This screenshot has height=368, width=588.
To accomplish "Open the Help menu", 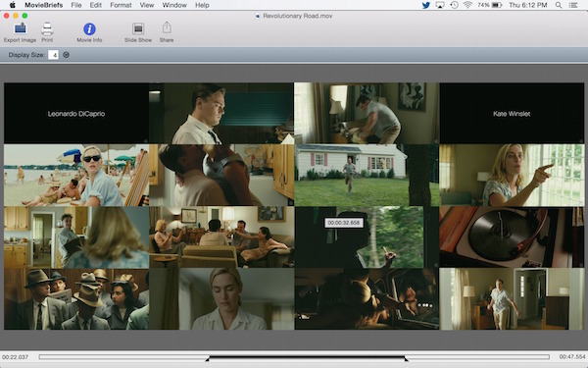I will (x=202, y=5).
